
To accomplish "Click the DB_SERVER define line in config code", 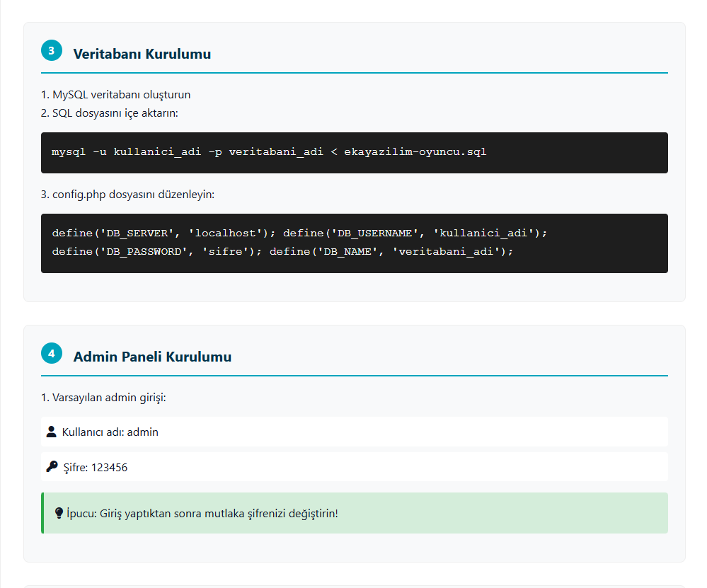I will [163, 233].
